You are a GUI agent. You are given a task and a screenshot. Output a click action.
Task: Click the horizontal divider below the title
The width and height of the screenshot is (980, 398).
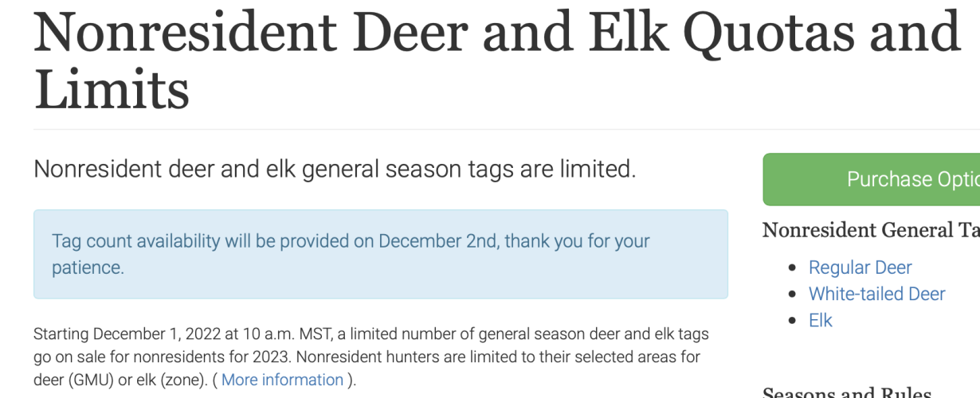click(507, 129)
